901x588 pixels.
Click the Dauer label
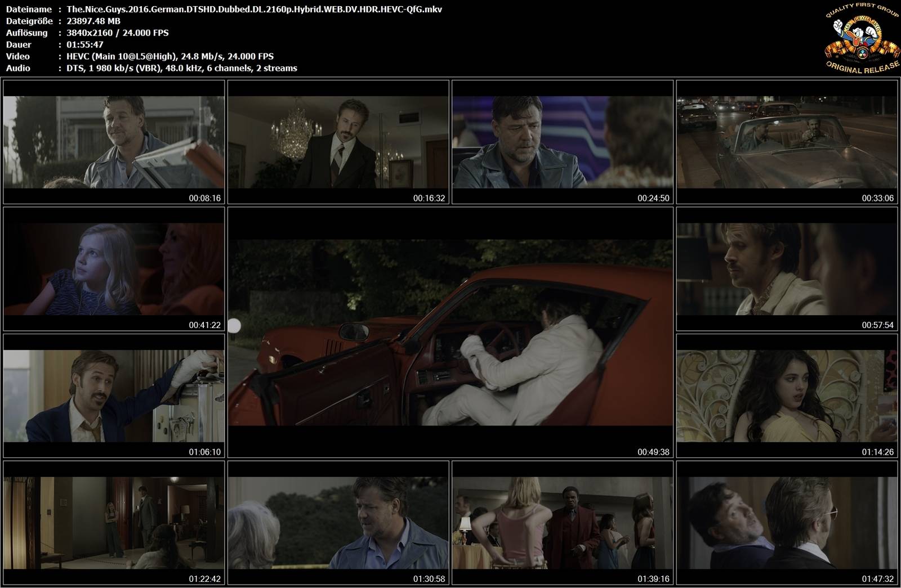point(19,44)
